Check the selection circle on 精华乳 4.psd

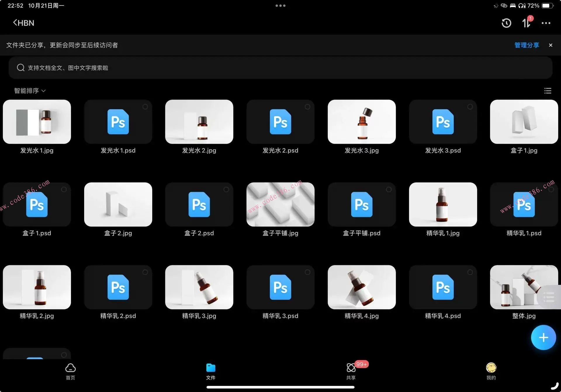(x=470, y=272)
